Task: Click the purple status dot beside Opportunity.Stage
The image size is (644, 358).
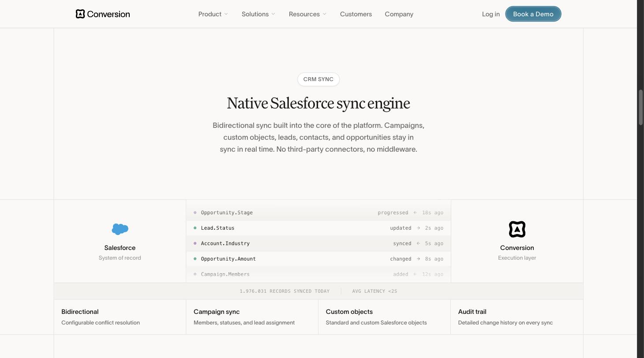Action: pos(195,213)
